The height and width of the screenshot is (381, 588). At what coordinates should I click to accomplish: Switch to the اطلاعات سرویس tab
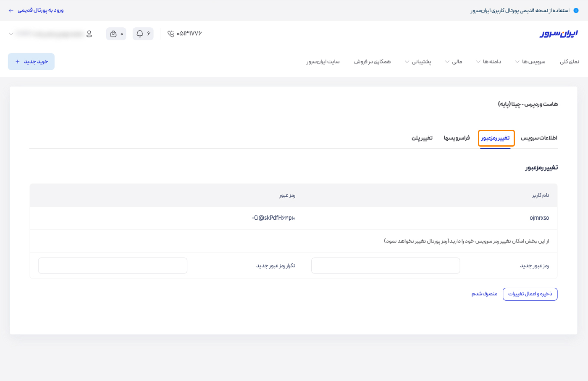pyautogui.click(x=539, y=138)
